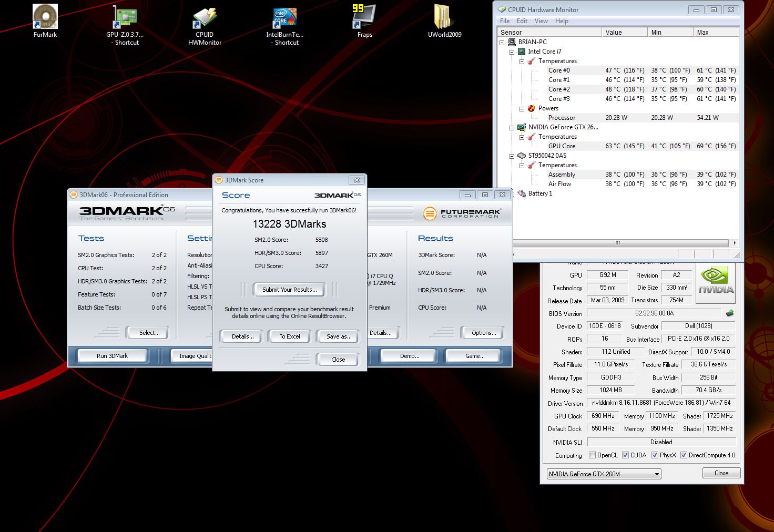
Task: Click the scrollbar right arrow in Hardware Monitor
Action: (735, 243)
